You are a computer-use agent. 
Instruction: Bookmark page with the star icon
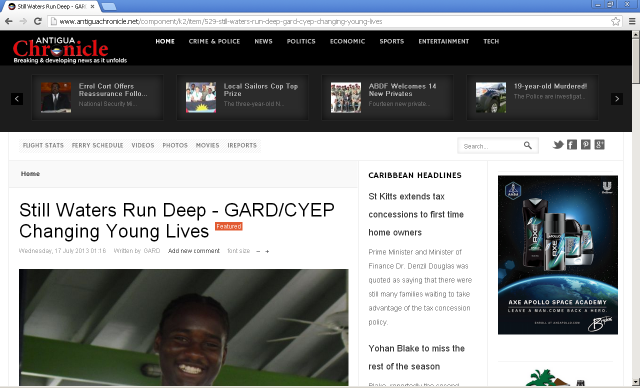click(x=615, y=21)
